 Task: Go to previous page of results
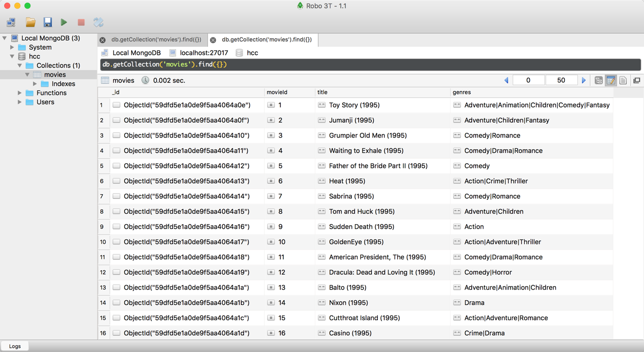point(506,81)
